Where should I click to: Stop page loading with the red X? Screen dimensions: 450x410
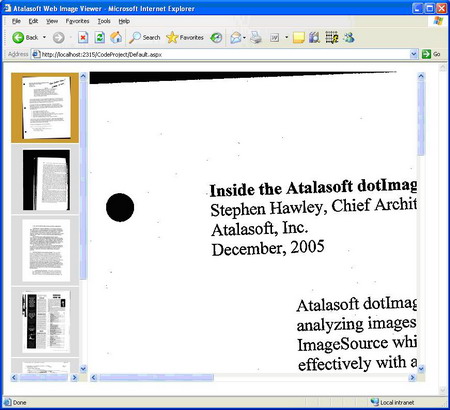pos(83,38)
